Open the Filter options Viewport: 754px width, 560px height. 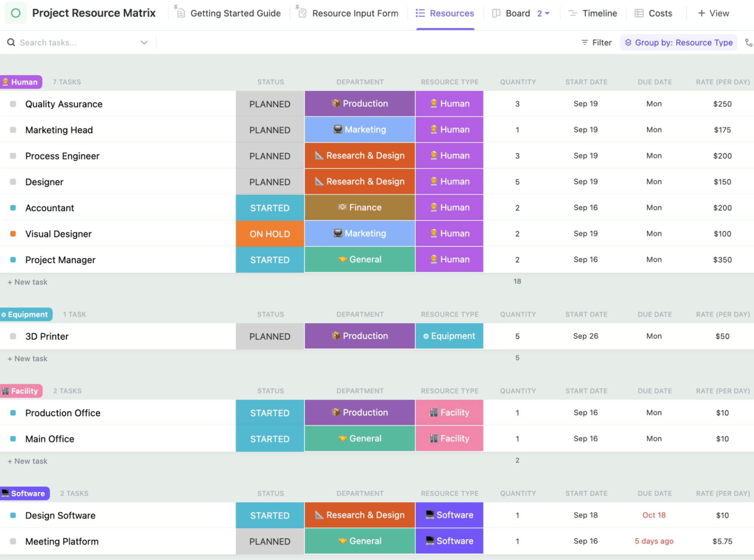pos(596,42)
